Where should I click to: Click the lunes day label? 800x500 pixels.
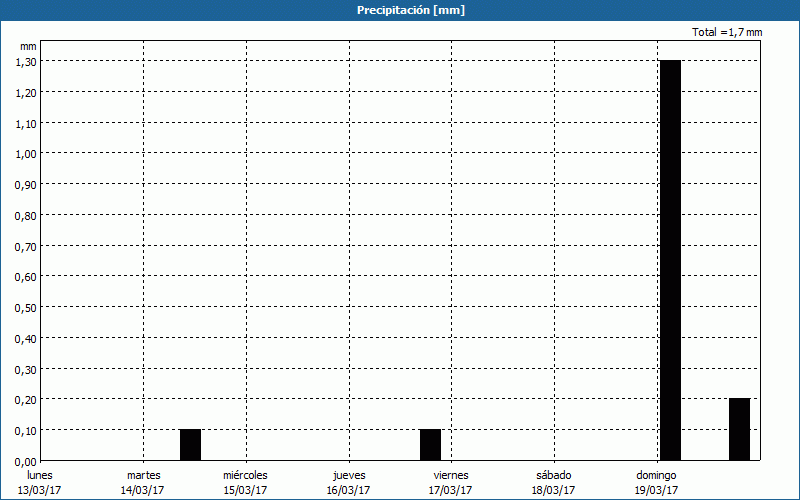coord(40,475)
